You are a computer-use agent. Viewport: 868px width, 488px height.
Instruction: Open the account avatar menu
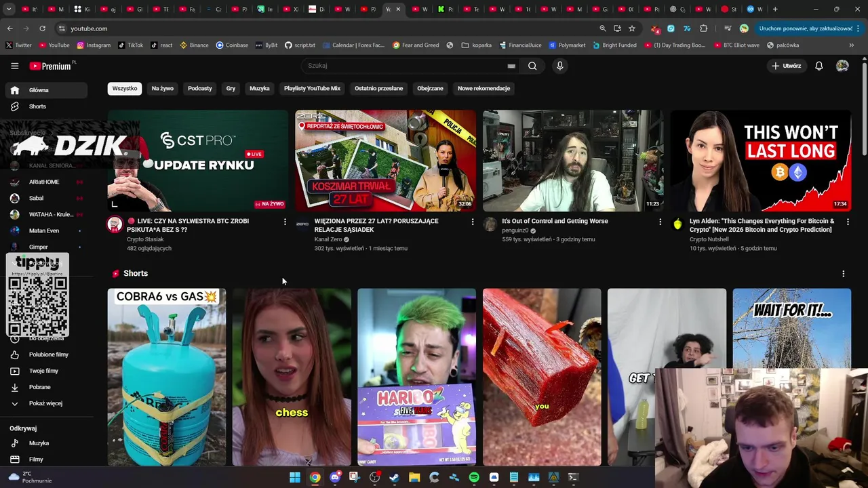pyautogui.click(x=842, y=66)
